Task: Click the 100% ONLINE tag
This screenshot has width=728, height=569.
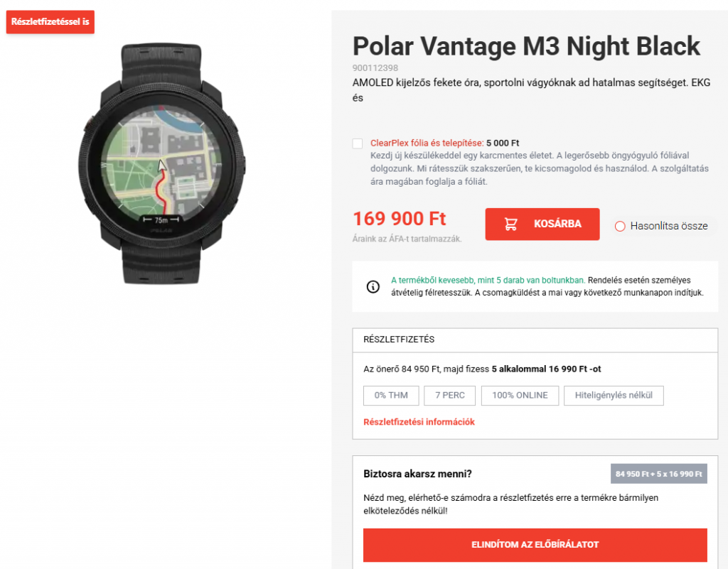Action: [520, 396]
